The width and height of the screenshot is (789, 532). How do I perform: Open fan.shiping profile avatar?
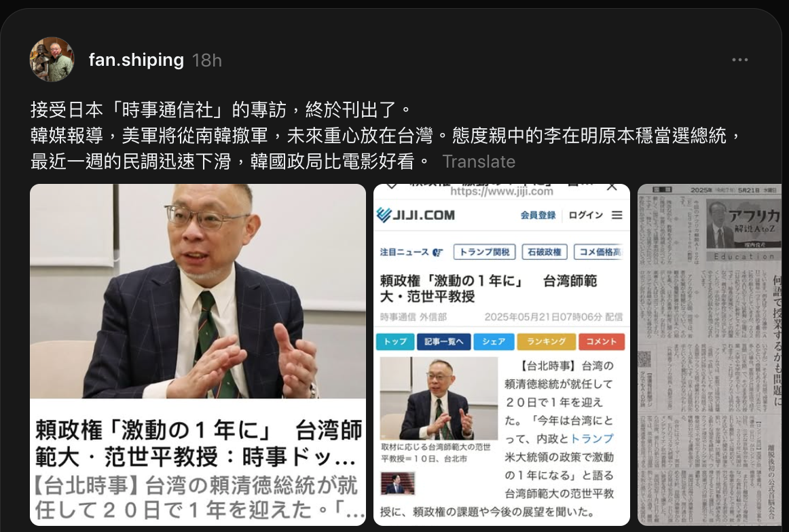click(52, 59)
